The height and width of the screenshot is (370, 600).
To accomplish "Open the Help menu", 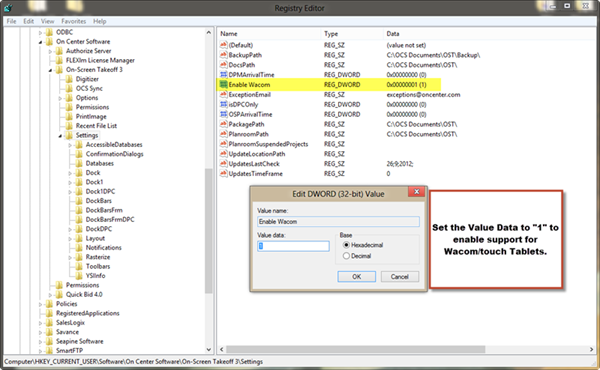I will [x=99, y=21].
